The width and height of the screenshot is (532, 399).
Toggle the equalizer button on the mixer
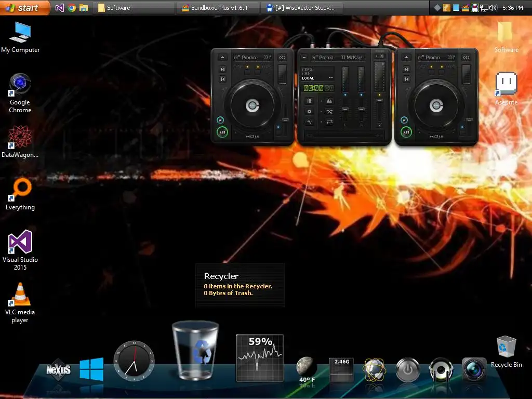point(329,101)
